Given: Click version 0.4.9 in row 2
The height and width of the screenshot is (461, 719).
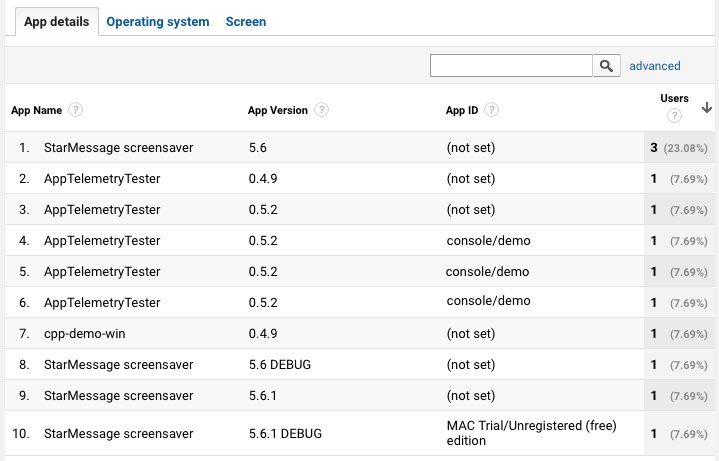Looking at the screenshot, I should tap(263, 178).
